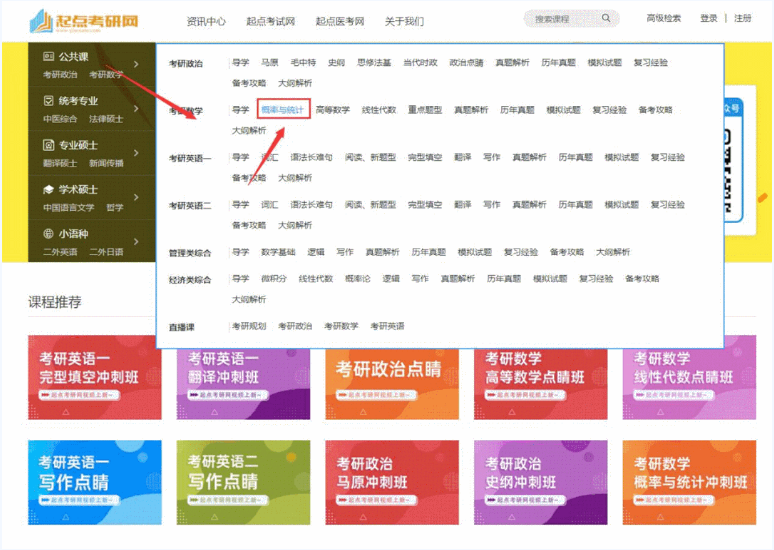Open 高级检索 advanced search
Screen dimensions: 774x550
point(663,18)
